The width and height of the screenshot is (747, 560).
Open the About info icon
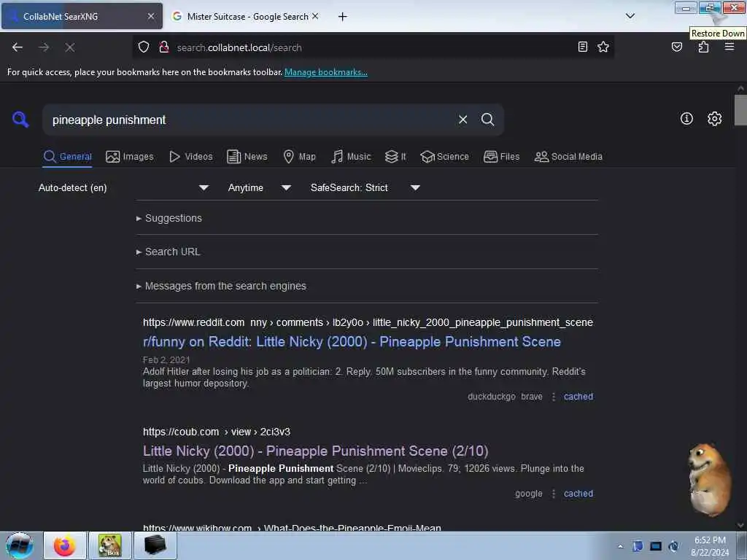click(686, 119)
